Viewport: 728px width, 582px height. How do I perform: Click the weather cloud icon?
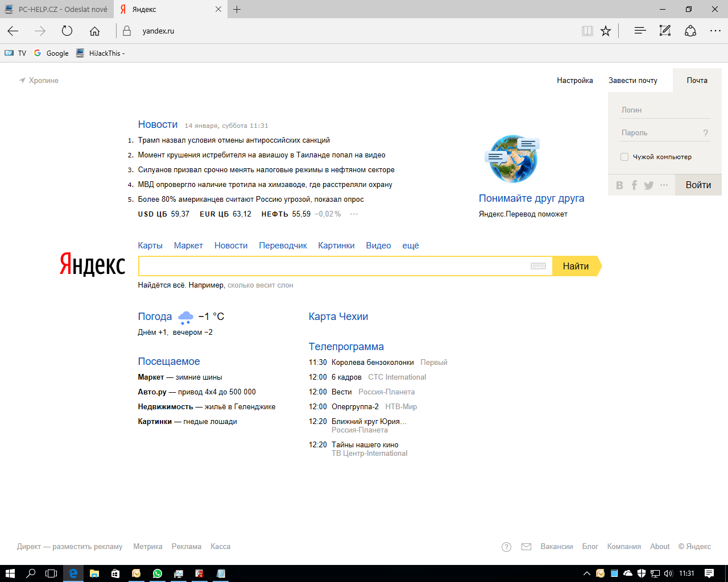185,317
